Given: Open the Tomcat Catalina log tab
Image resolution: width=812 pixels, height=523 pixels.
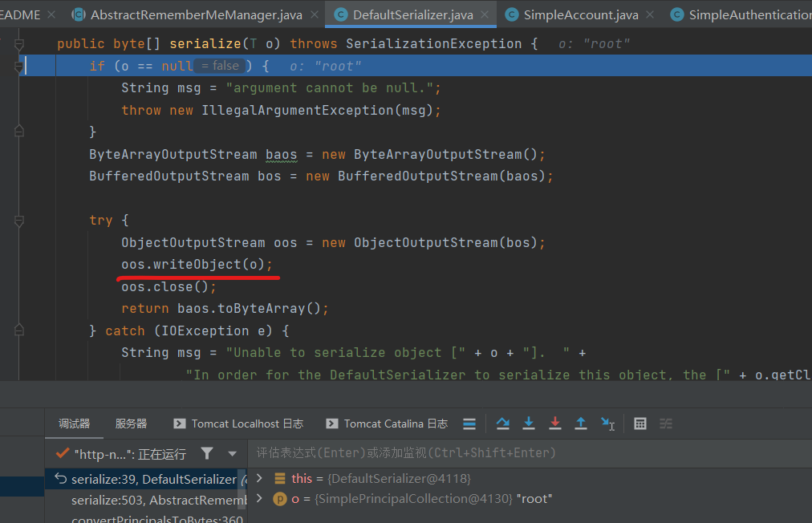Looking at the screenshot, I should 387,424.
